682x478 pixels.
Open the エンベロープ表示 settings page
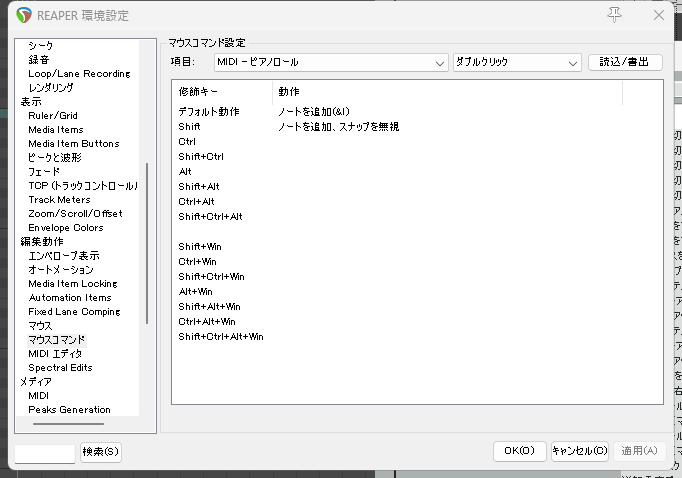pos(64,256)
